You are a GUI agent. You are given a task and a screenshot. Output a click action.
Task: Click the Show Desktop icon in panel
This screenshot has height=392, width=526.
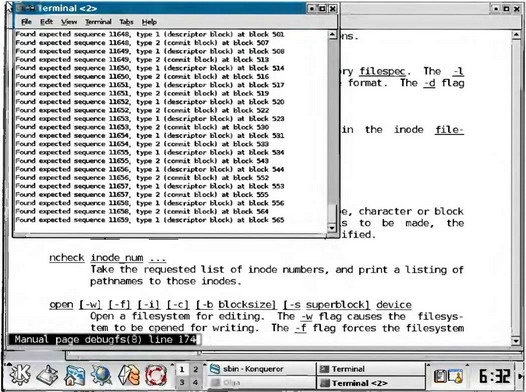click(x=47, y=375)
